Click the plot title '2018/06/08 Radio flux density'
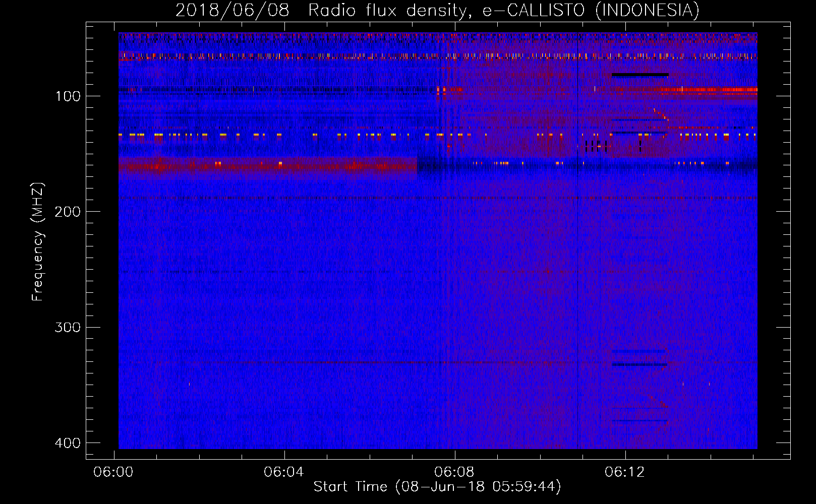Screen dimensions: 816x504 437,10
